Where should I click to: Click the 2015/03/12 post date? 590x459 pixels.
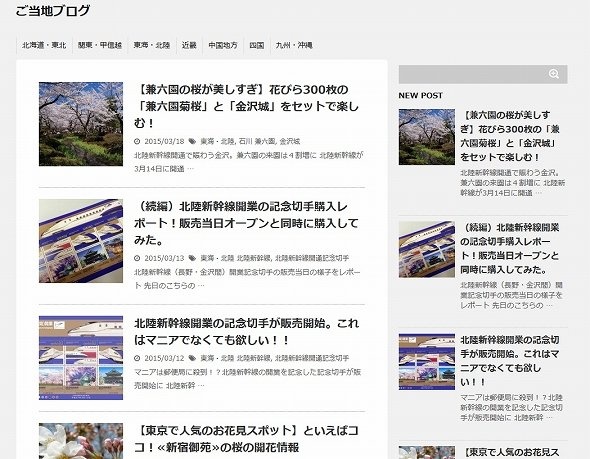click(164, 358)
